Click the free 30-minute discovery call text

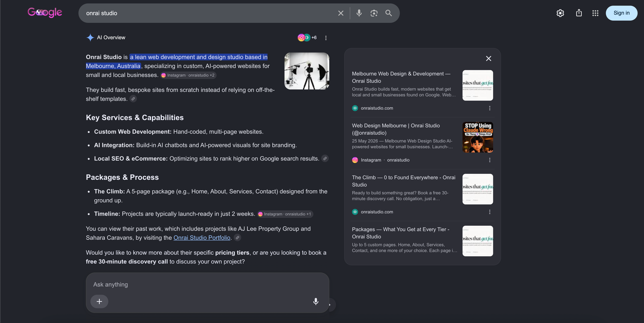tap(127, 262)
